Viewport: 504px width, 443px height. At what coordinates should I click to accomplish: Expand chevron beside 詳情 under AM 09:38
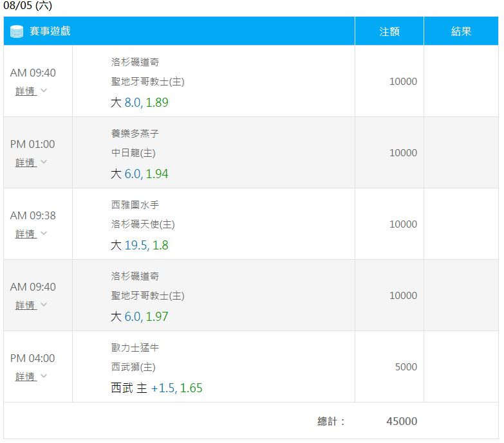coord(44,233)
